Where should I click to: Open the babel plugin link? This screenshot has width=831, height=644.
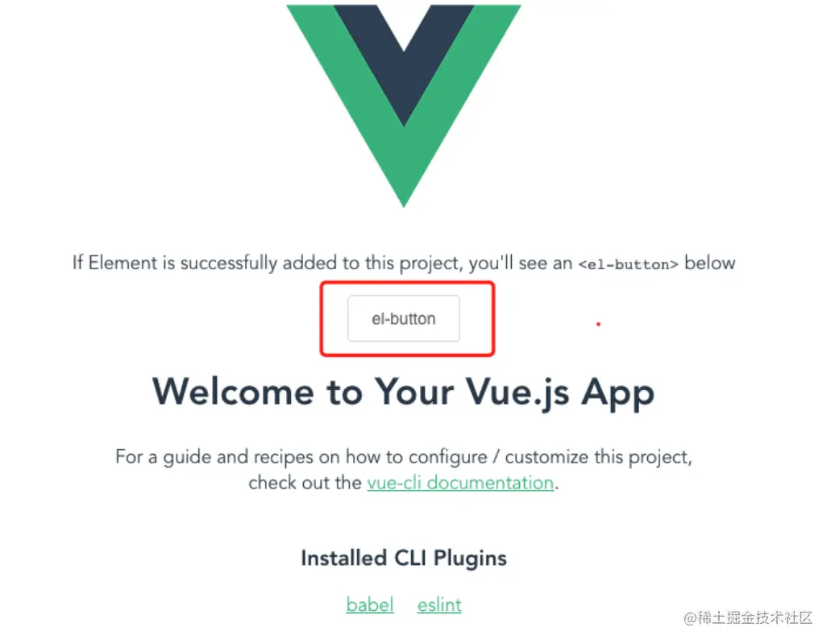coord(370,605)
